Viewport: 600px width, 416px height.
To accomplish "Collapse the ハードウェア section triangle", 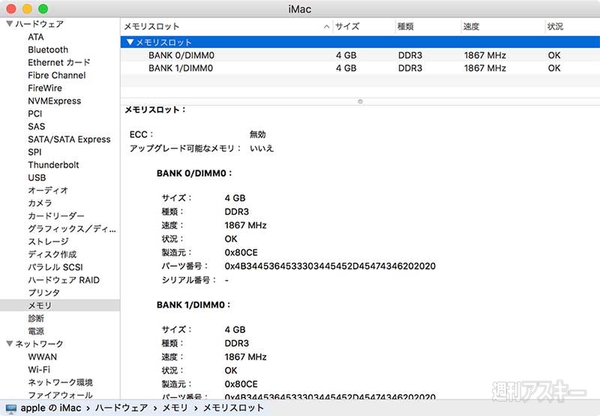I will click(x=10, y=24).
